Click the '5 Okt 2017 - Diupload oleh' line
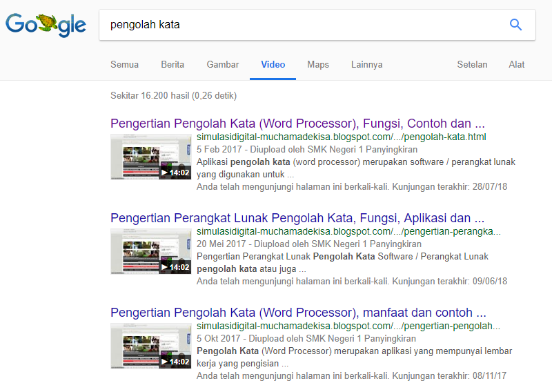The image size is (552, 392). click(x=306, y=338)
